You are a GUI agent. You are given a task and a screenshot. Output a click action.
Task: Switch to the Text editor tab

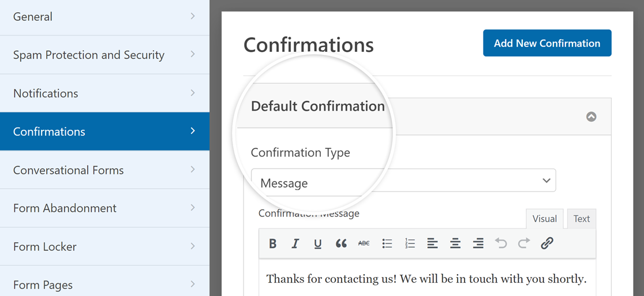click(x=581, y=219)
